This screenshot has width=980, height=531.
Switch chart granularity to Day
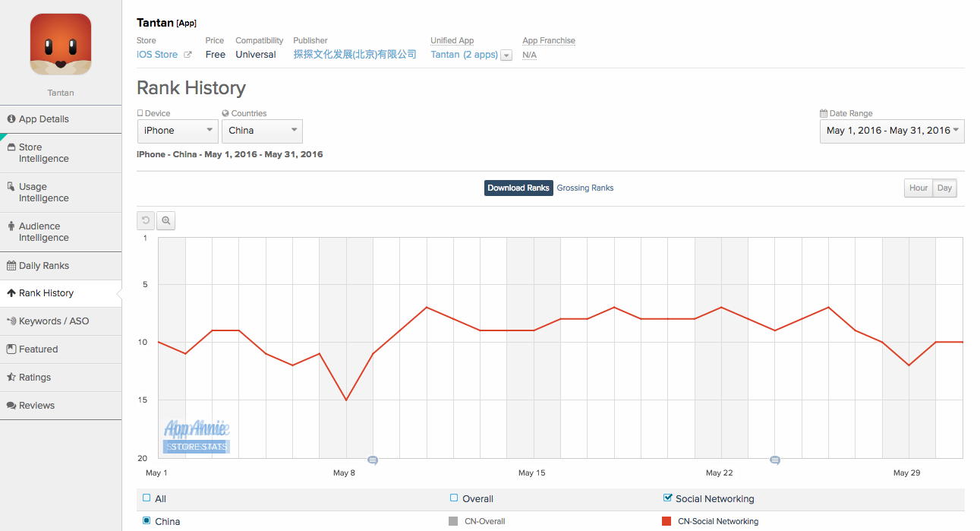(945, 188)
